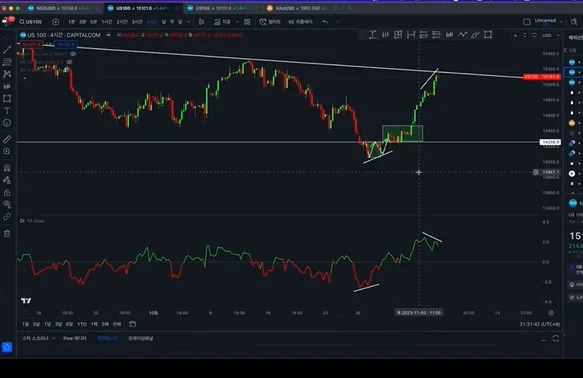Viewport: 583px width, 378px height.
Task: Select the emoji icons tool
Action: click(x=7, y=123)
